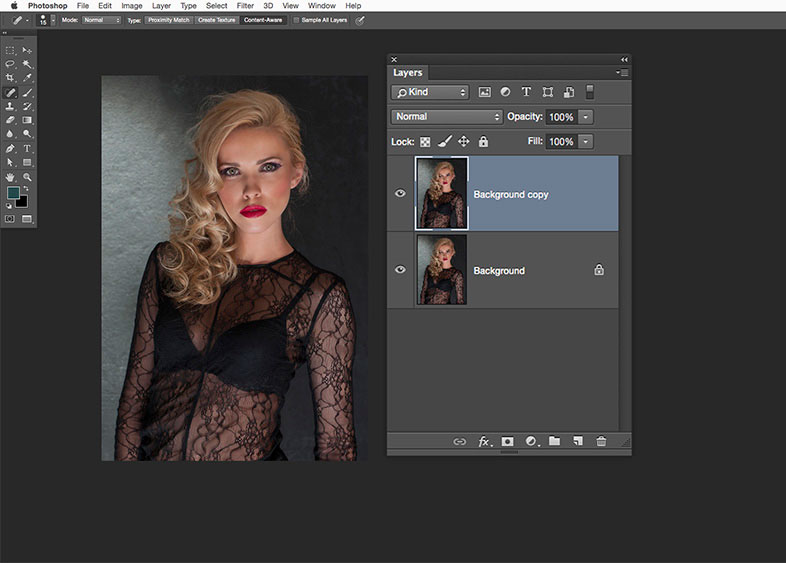Select the Crop tool
The image size is (786, 563).
click(10, 77)
